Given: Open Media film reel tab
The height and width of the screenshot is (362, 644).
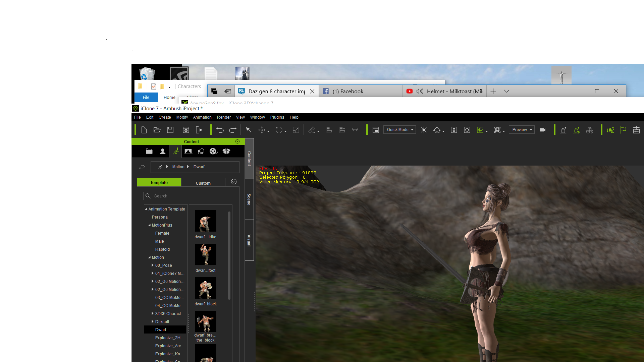Looking at the screenshot, I should pos(213,152).
